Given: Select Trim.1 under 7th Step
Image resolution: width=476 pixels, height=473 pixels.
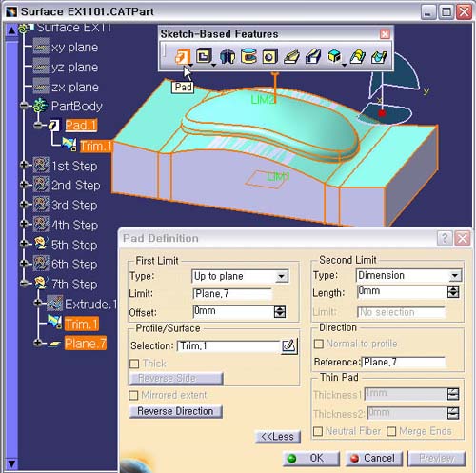Looking at the screenshot, I should [x=82, y=324].
